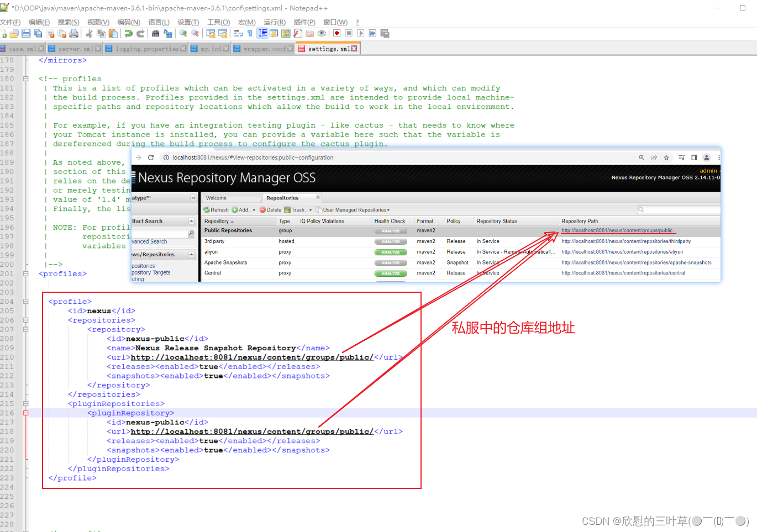The height and width of the screenshot is (532, 757).
Task: Open Find with the binoculars icon
Action: click(155, 33)
